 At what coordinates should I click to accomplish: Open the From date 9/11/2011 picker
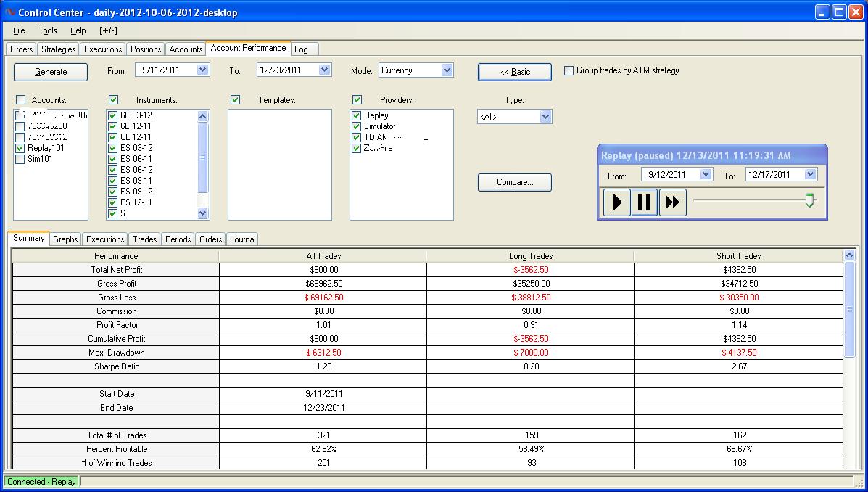point(202,70)
